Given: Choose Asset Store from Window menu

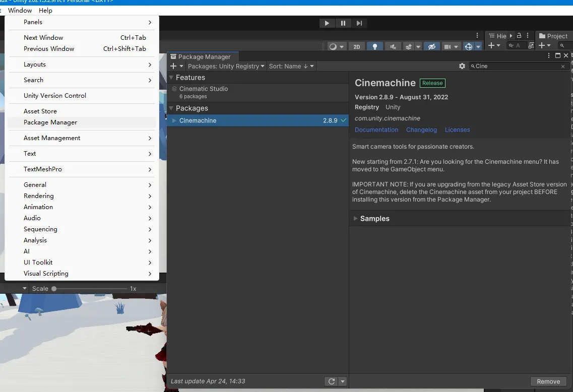Looking at the screenshot, I should pos(82,111).
